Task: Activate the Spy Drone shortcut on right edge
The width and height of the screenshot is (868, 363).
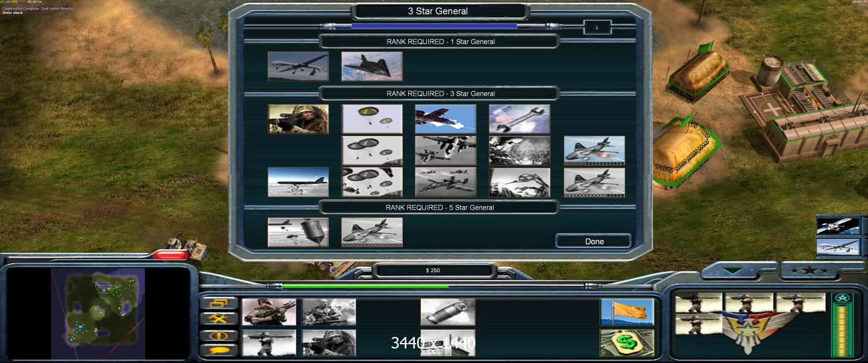Action: point(838,246)
